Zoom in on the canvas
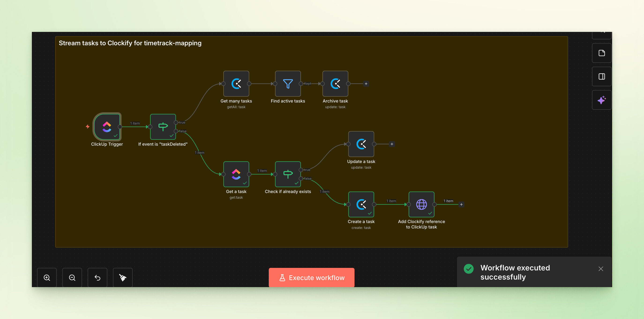644x319 pixels. (47, 277)
